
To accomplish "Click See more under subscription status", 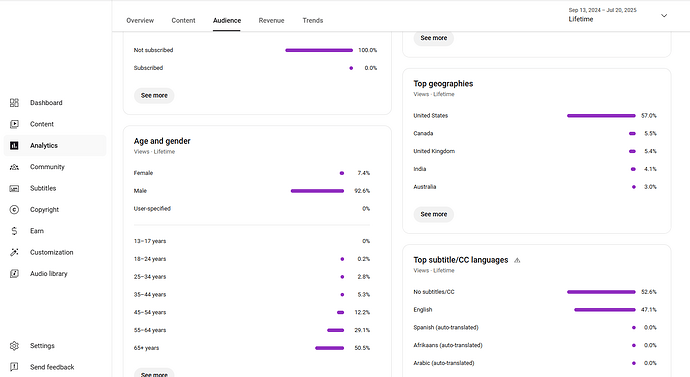I will pos(154,95).
